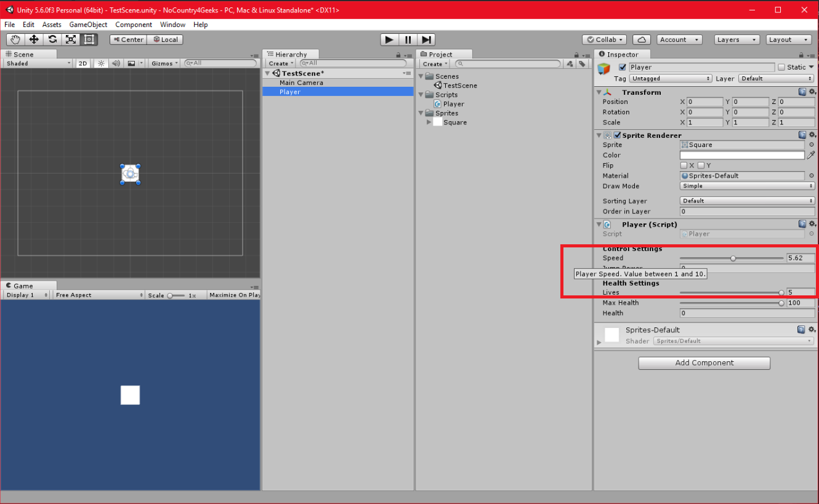Check the Flip Y checkbox
The width and height of the screenshot is (819, 504).
click(701, 166)
